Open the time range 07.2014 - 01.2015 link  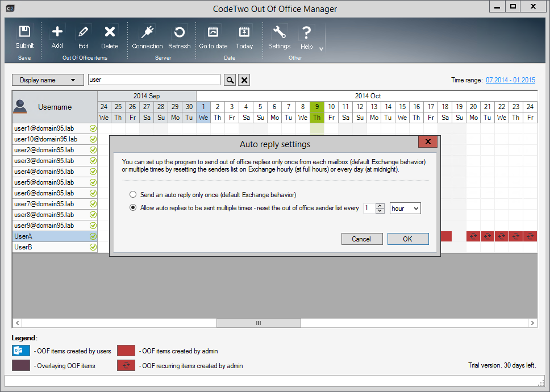510,80
